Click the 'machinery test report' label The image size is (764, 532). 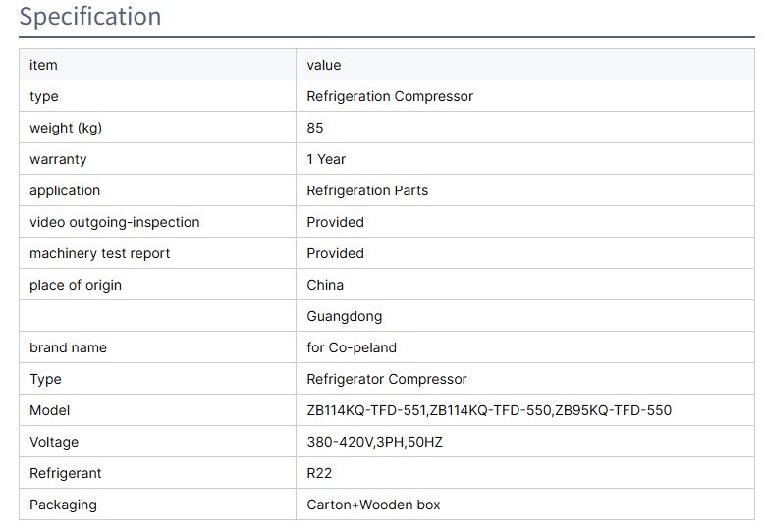(99, 253)
